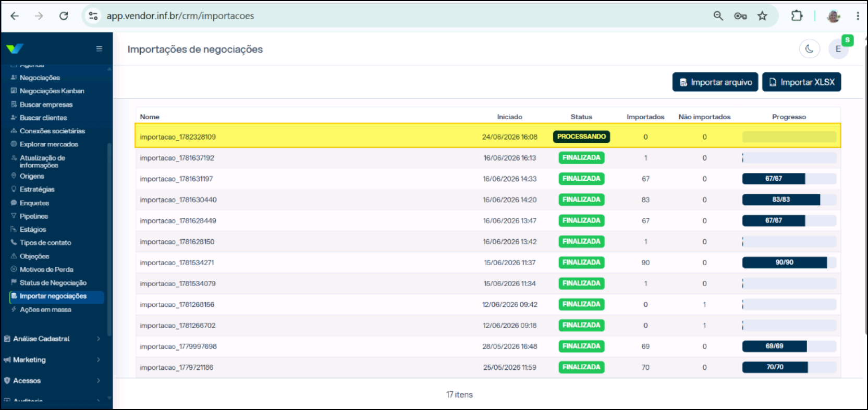Open password key icon in address bar
Viewport: 868px width, 410px height.
click(x=740, y=16)
